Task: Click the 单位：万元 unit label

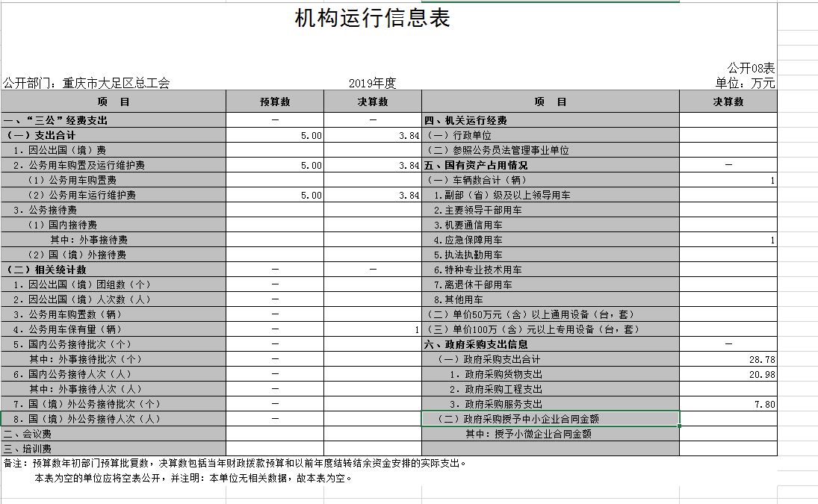Action: [x=745, y=83]
